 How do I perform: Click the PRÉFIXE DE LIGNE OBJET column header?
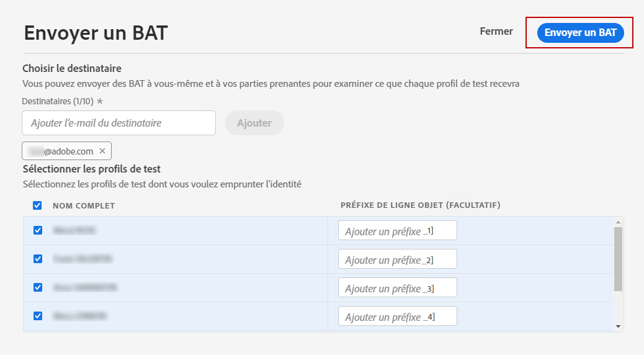coord(420,205)
